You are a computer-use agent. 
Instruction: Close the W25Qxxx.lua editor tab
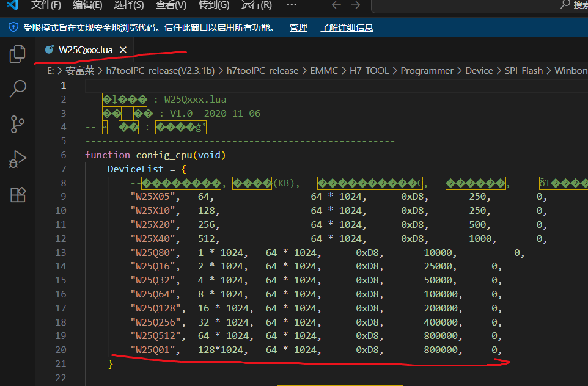123,50
